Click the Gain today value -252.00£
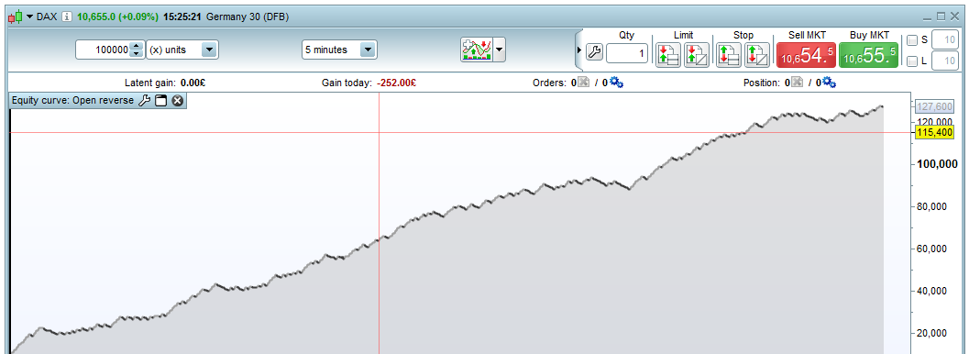Screen dimensions: 980x354 (397, 83)
